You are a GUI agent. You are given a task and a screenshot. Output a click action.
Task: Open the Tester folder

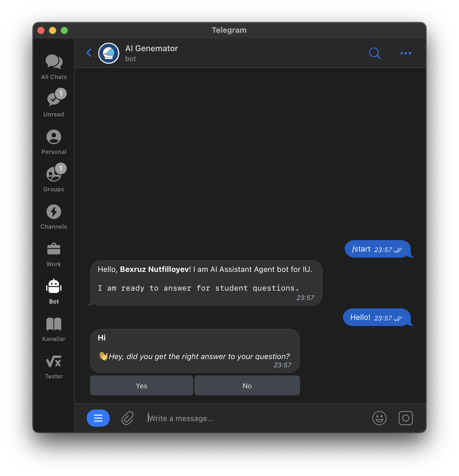(x=54, y=367)
